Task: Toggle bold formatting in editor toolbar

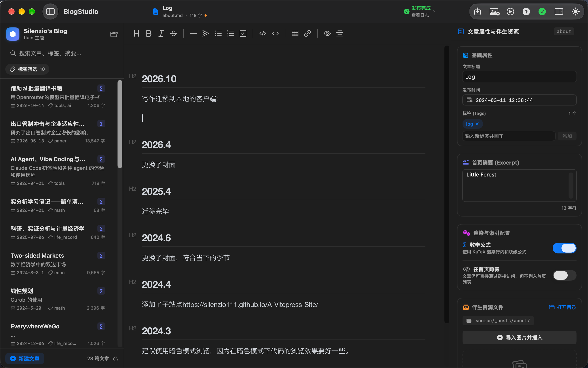Action: point(149,33)
